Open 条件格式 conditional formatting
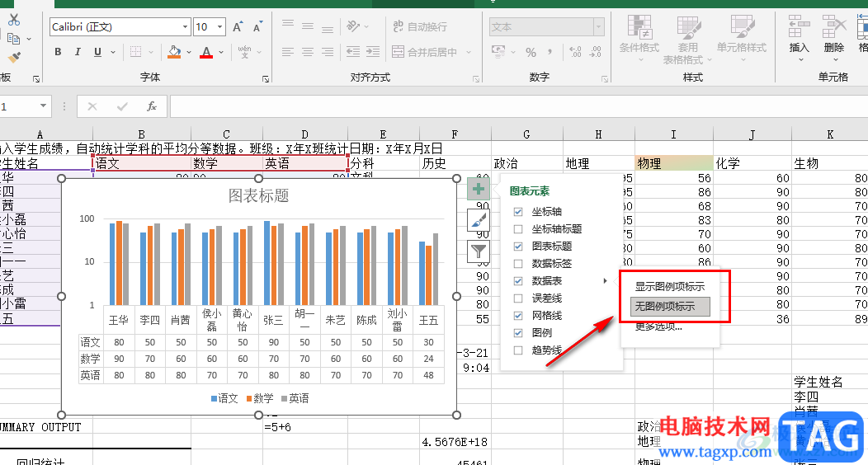 [x=639, y=38]
